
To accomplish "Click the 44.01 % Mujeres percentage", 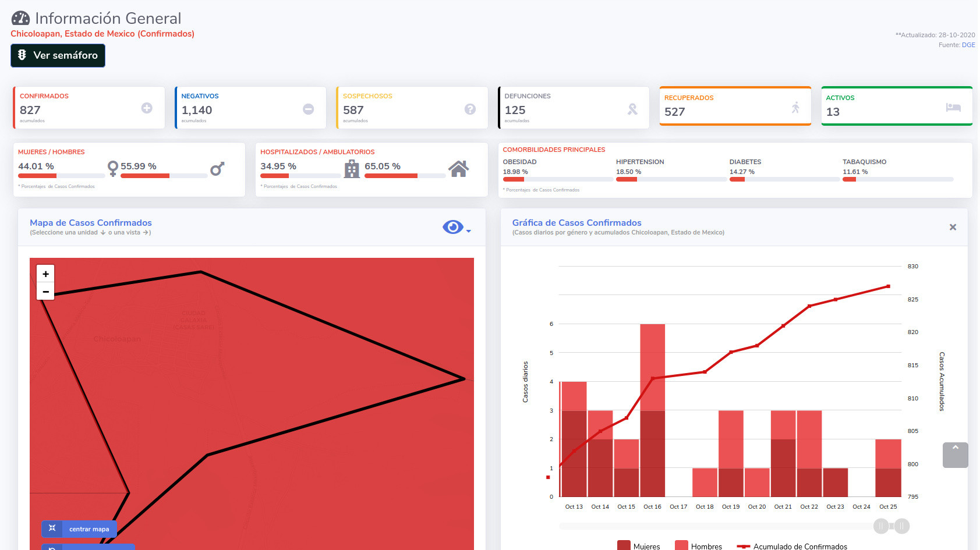I will point(36,166).
